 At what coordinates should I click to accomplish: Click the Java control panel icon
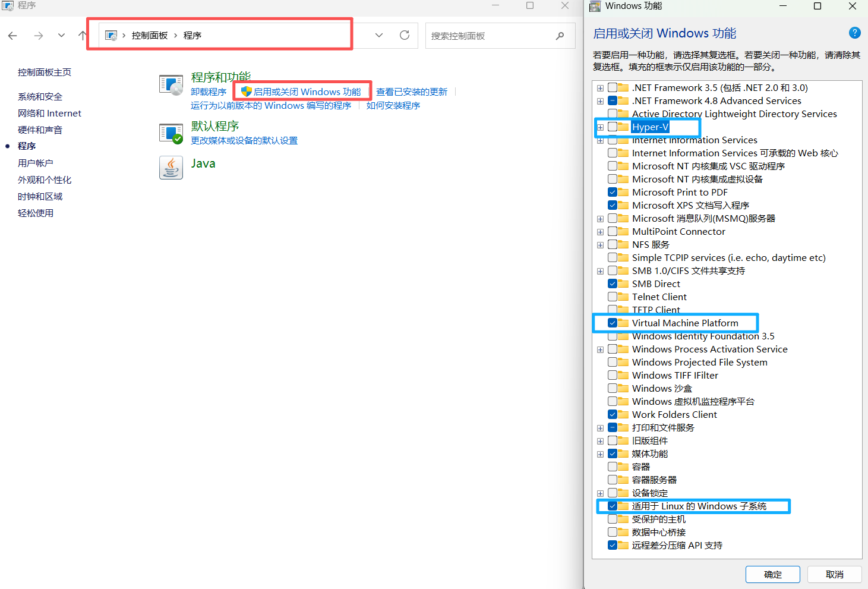(x=171, y=168)
